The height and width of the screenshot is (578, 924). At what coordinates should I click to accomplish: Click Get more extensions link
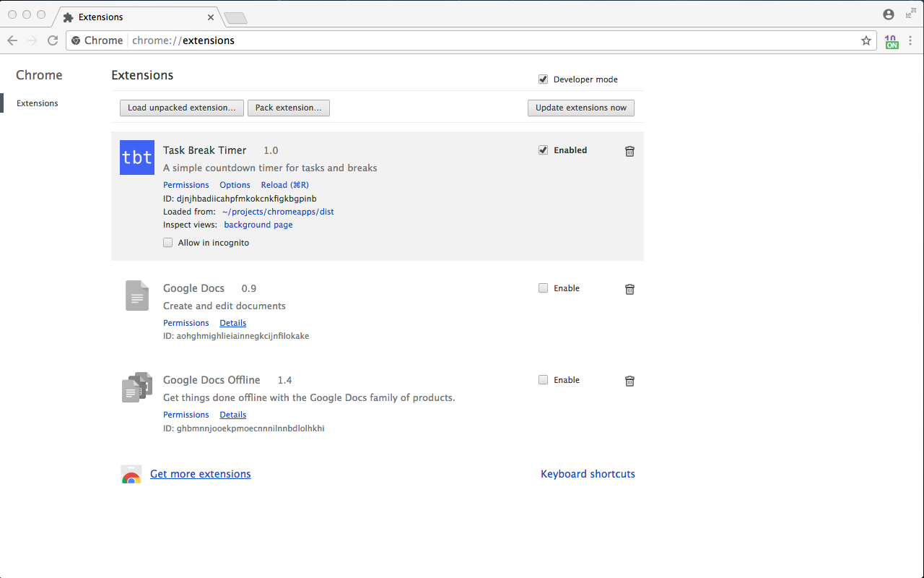[x=201, y=474]
